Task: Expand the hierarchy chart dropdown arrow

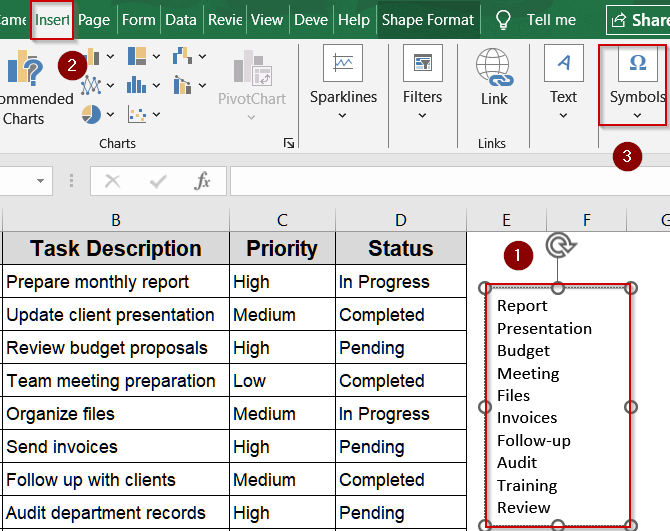Action: [x=156, y=56]
